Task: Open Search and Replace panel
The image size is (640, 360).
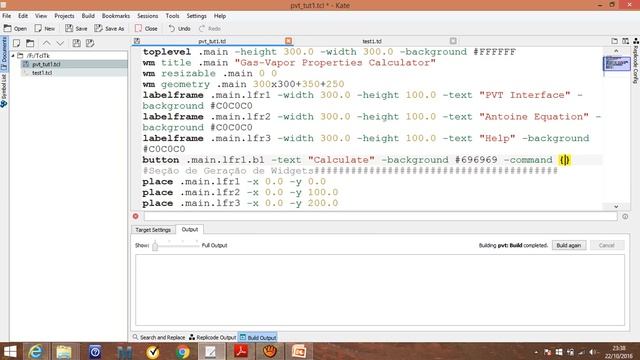Action: [159, 338]
